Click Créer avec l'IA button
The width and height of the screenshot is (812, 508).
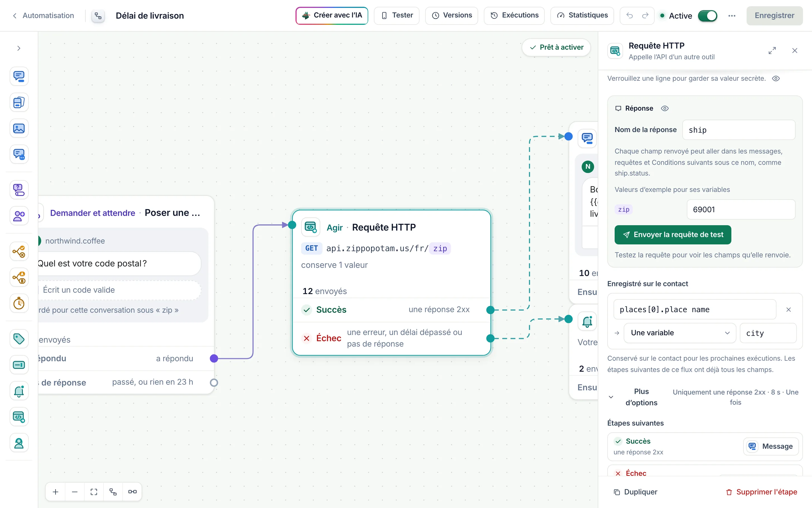(332, 16)
